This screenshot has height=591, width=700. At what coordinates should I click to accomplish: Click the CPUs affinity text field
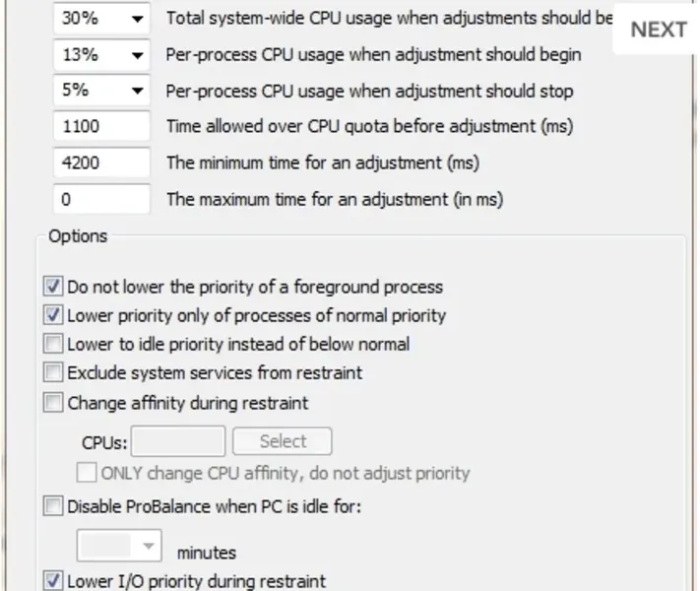coord(178,441)
